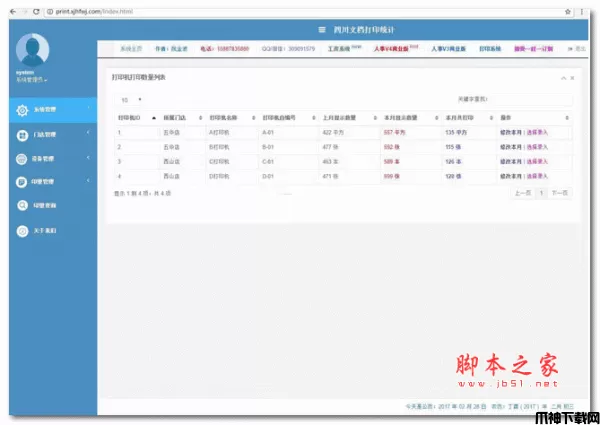Click 修改本月 in the A-01 printer row

[511, 133]
